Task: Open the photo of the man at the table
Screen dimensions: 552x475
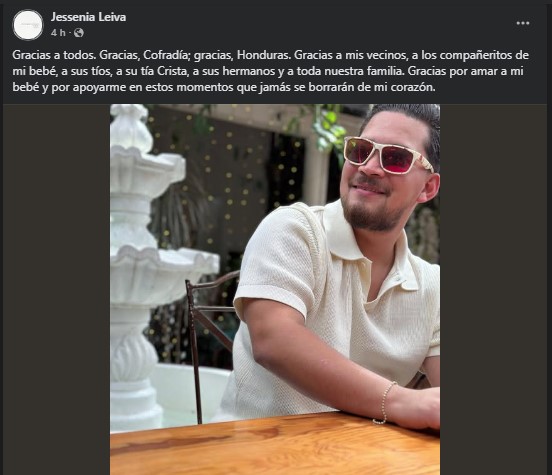Action: [275, 289]
